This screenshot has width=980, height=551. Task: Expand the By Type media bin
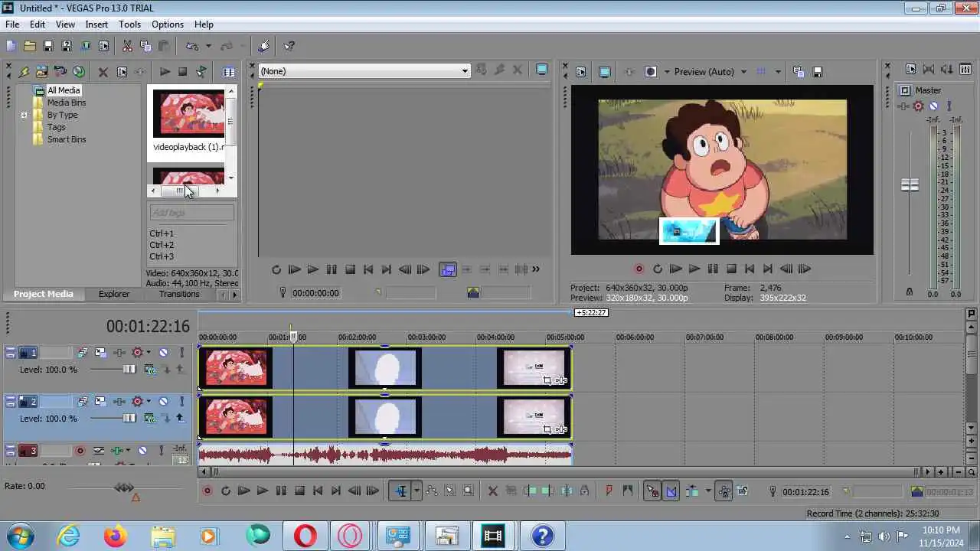coord(24,116)
